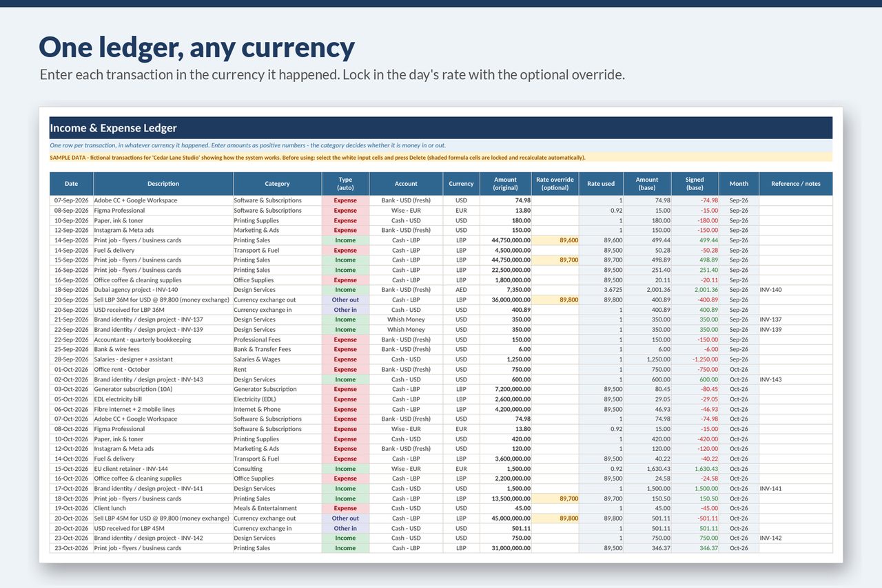
Task: Select the 'Rate override (optional)' column header
Action: [x=555, y=184]
